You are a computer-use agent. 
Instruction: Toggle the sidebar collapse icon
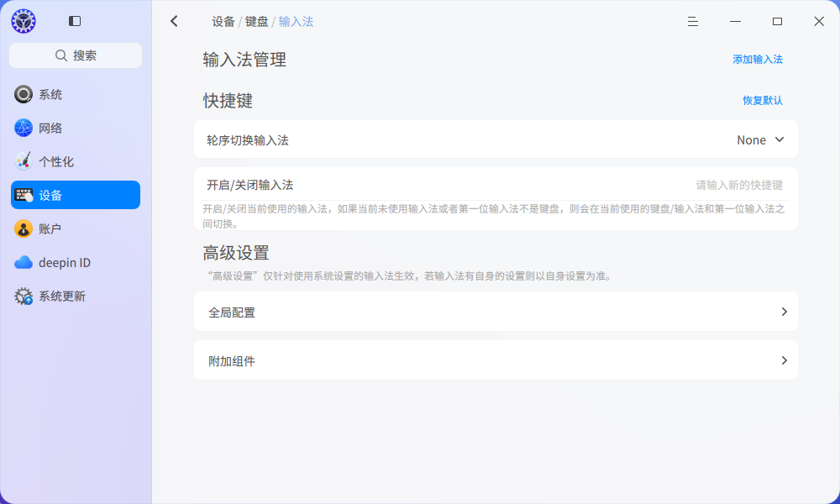click(x=75, y=21)
